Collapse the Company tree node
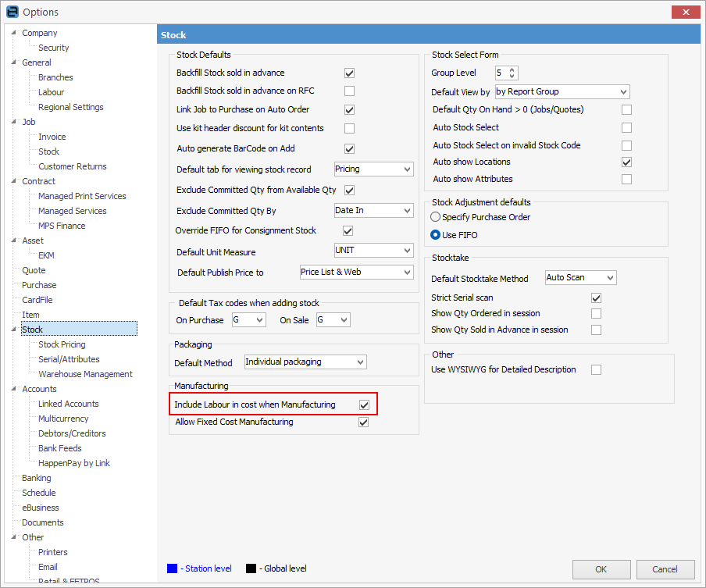The width and height of the screenshot is (706, 588). (x=14, y=33)
